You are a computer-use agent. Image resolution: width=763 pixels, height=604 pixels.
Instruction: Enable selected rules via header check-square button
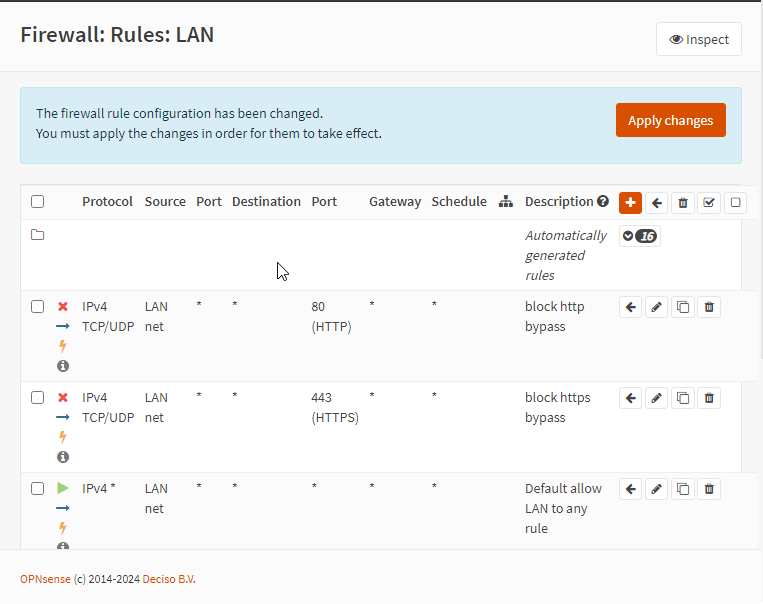tap(709, 202)
